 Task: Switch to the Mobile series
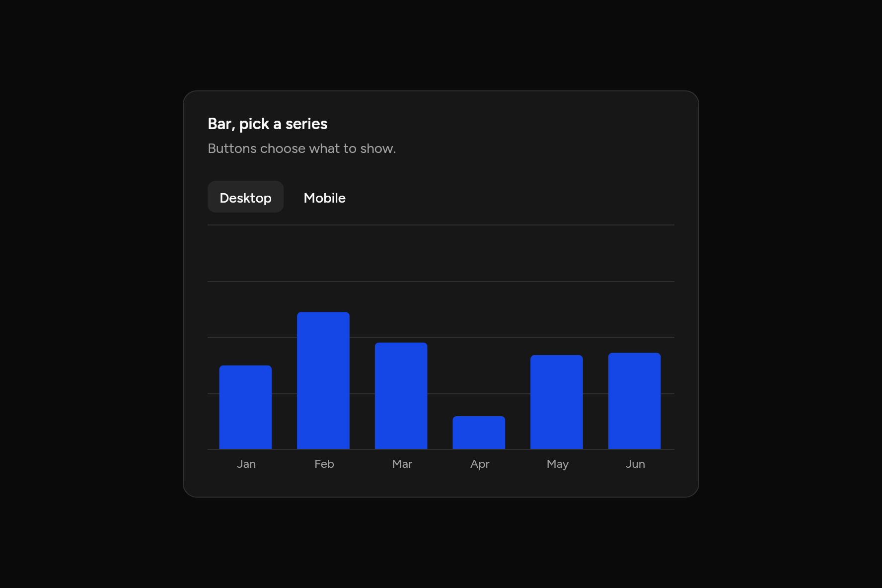324,197
